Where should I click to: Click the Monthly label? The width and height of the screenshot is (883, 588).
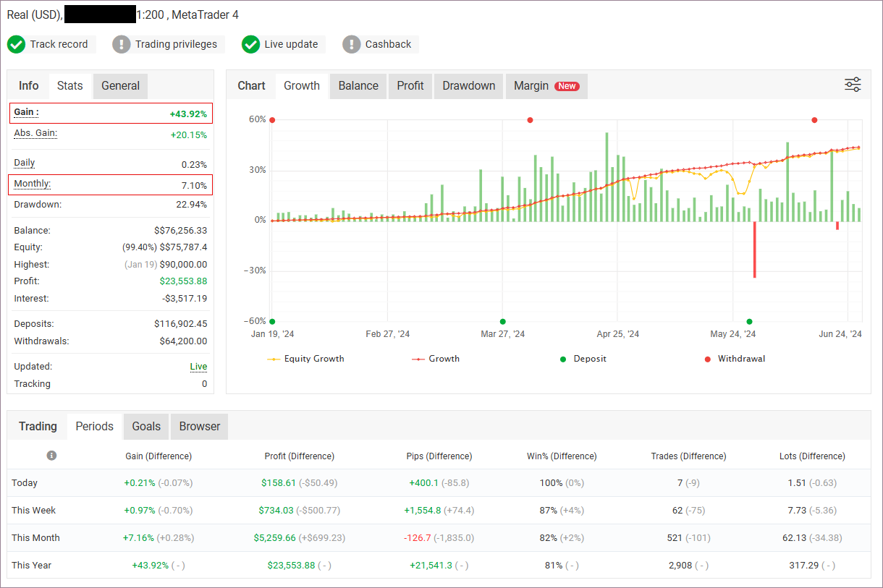pos(32,184)
